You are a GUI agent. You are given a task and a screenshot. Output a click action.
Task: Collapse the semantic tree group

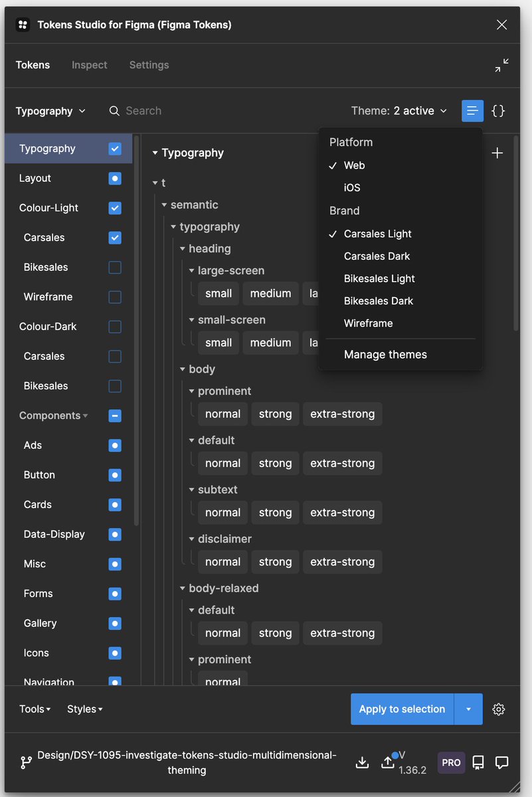coord(190,205)
